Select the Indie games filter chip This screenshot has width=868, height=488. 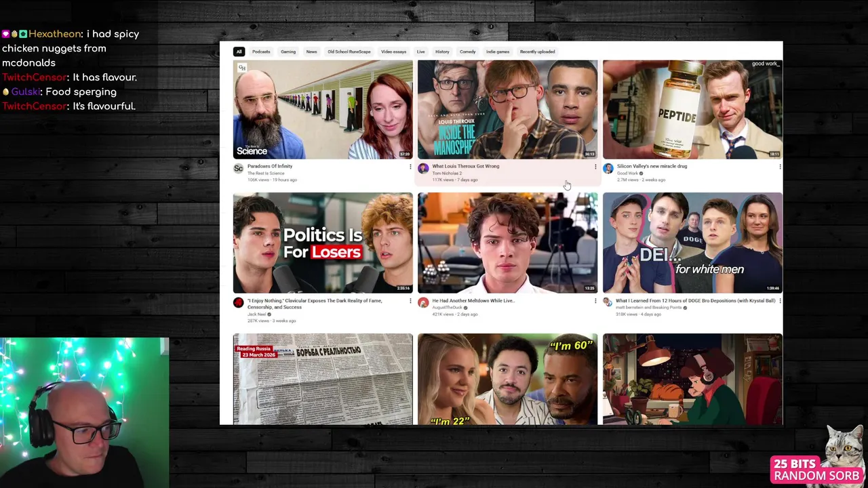498,52
